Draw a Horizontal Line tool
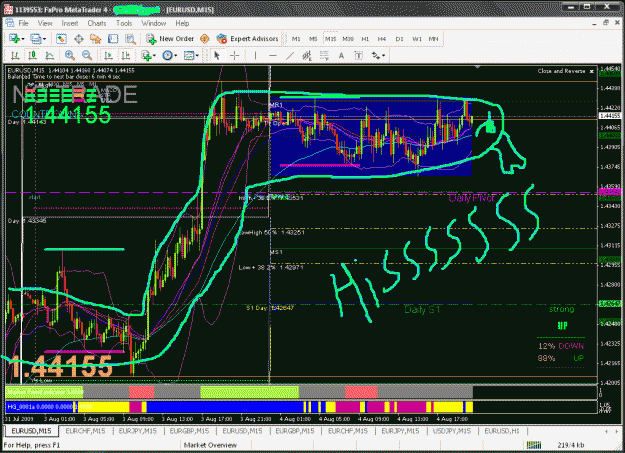The width and height of the screenshot is (625, 453). click(x=273, y=55)
